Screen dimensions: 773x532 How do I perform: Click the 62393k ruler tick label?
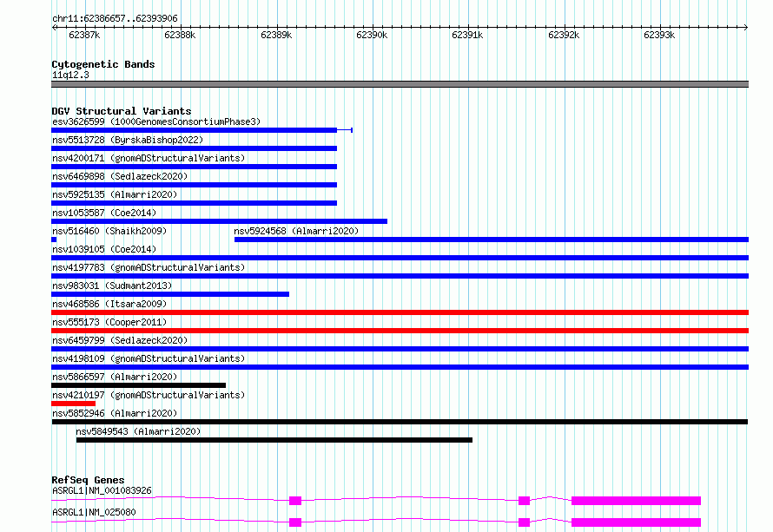(659, 35)
